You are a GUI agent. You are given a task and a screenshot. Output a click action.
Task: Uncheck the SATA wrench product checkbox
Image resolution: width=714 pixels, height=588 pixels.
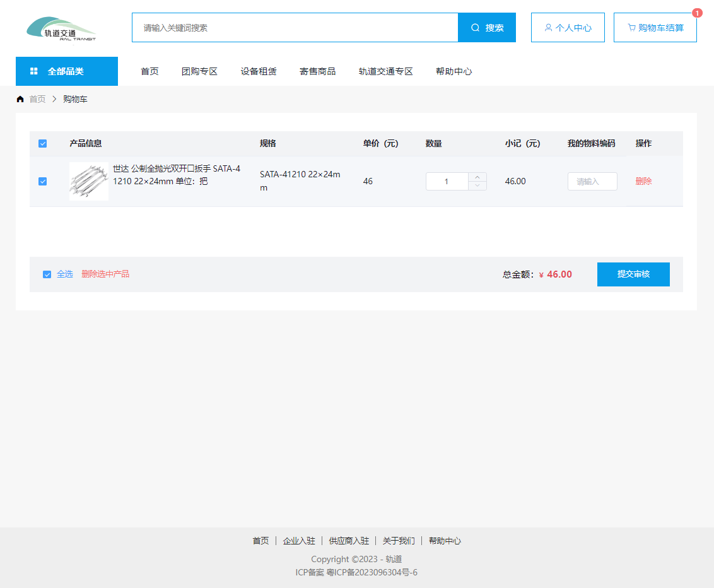coord(43,181)
